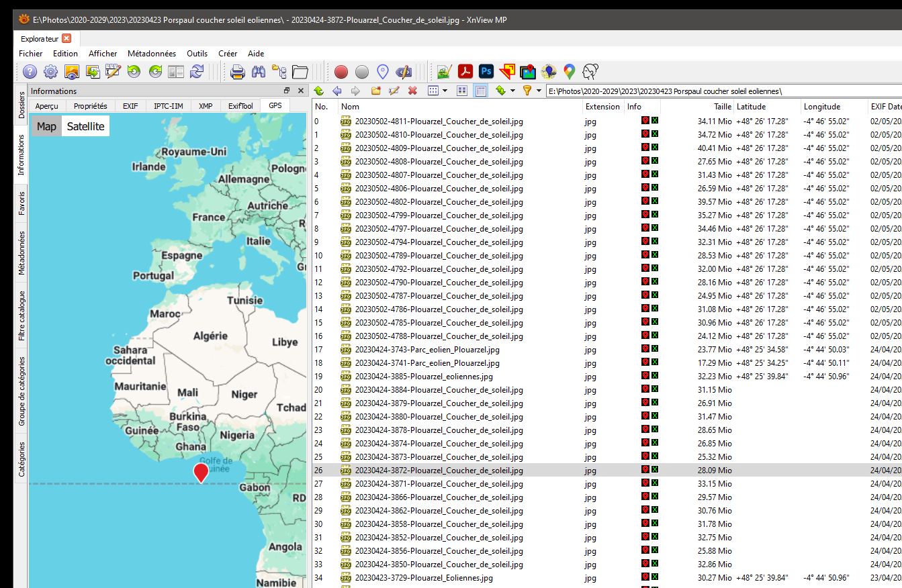
Task: Open the Favoris side panel tab
Action: point(21,203)
